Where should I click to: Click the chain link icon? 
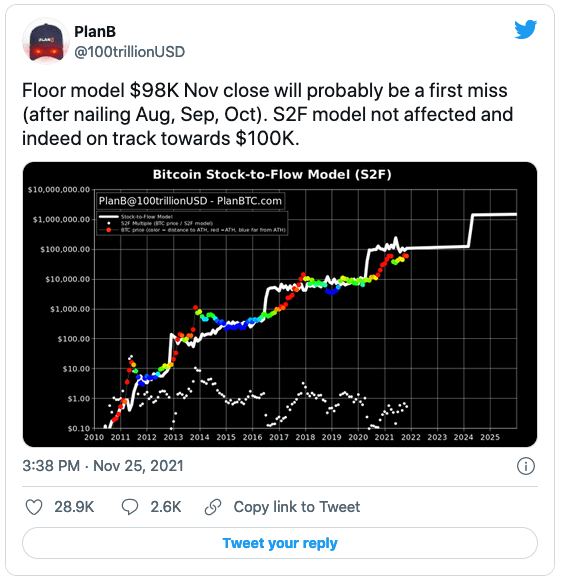213,507
